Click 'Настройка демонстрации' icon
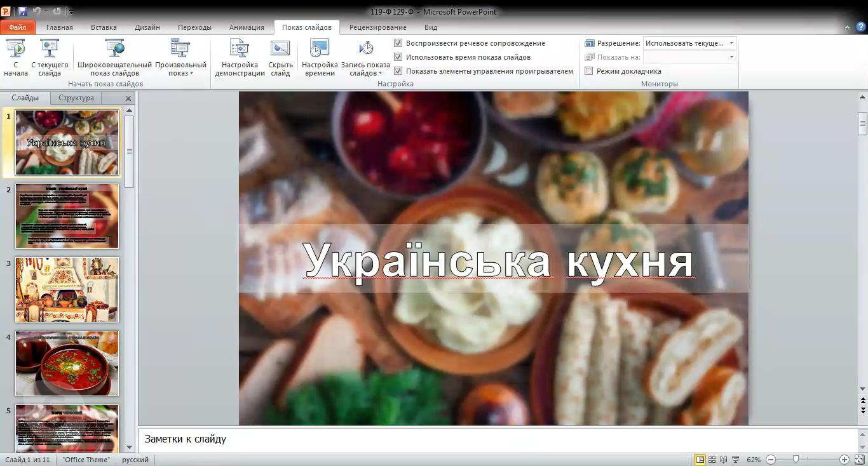Screen dimensions: 868x466 point(240,49)
